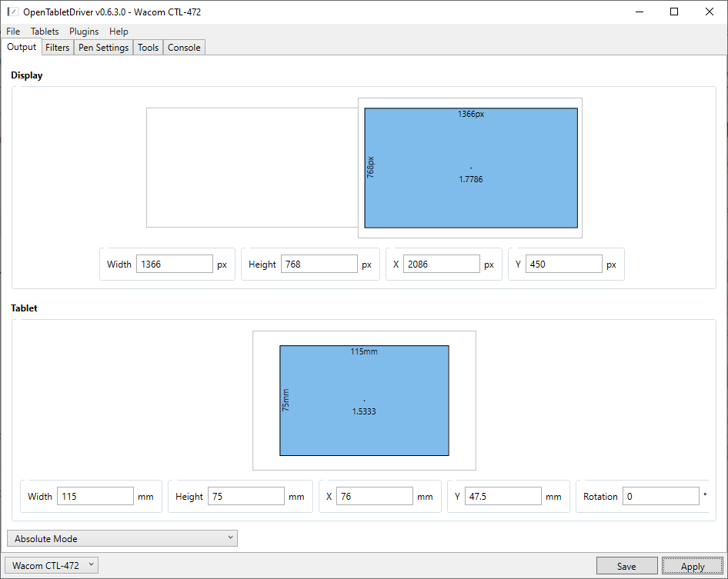Viewport: 728px width, 579px height.
Task: Open the Wacom CTL-472 tablet selector
Action: 52,565
